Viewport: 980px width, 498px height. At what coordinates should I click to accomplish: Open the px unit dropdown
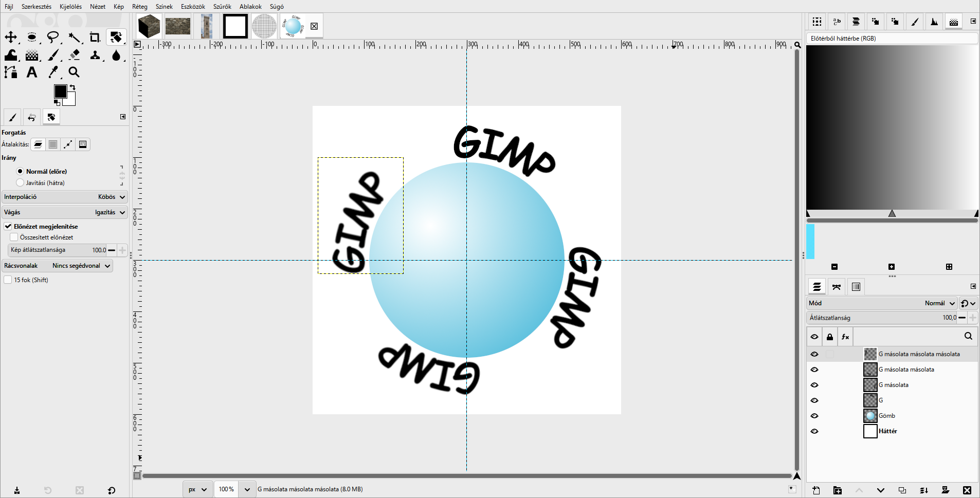197,489
